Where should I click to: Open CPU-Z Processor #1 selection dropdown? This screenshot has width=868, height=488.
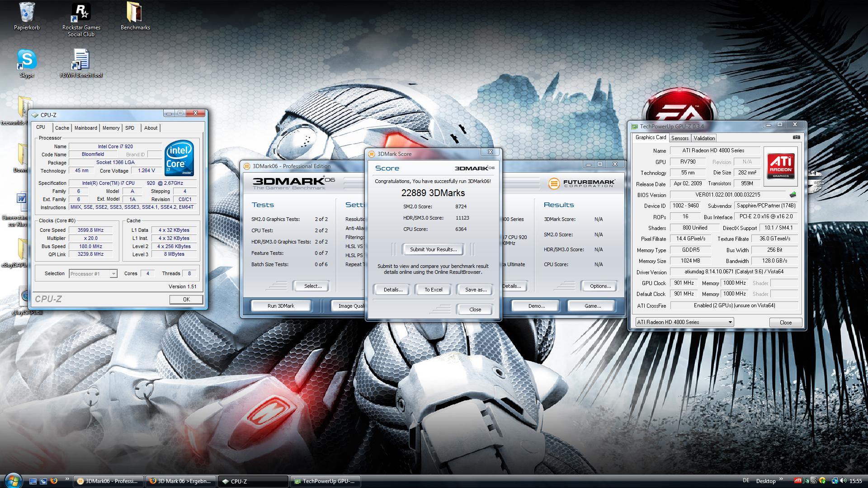[93, 274]
